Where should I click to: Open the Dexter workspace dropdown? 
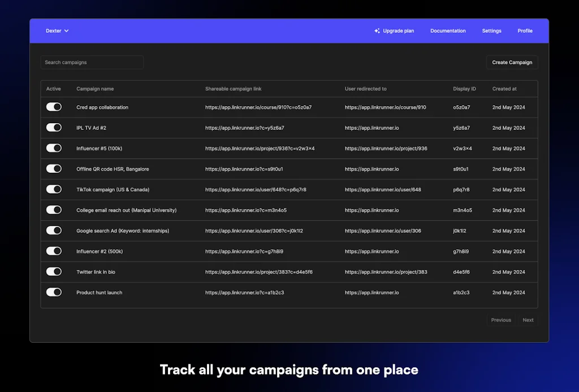[x=57, y=31]
